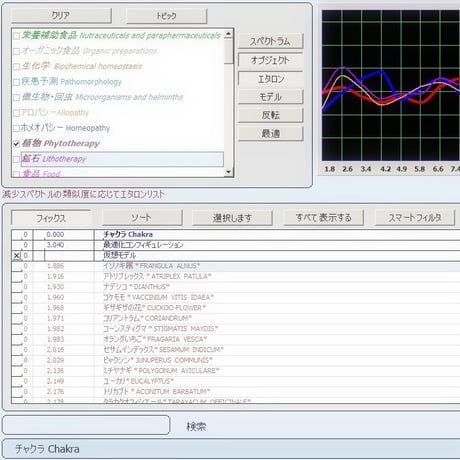
Task: Click the スペクトラム button
Action: [270, 41]
